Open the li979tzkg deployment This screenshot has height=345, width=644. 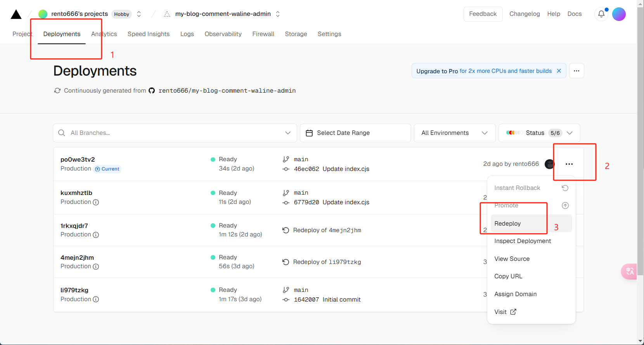[74, 290]
